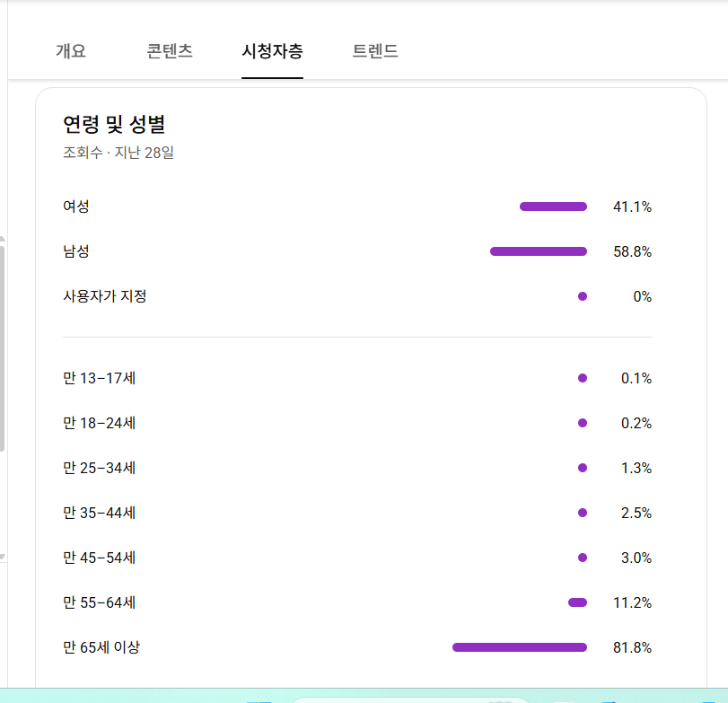Click the gray scrollbar on left edge
Image resolution: width=728 pixels, height=703 pixels.
click(3, 350)
